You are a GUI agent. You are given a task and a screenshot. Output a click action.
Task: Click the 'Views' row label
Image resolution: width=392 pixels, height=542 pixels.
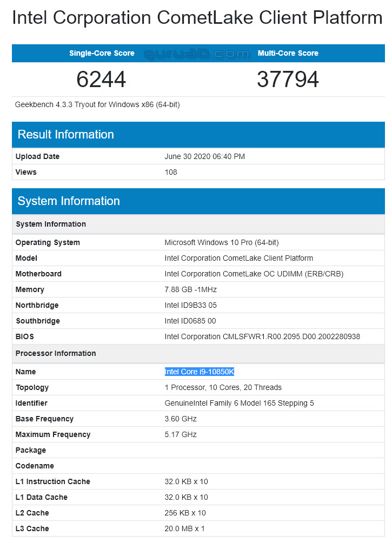click(x=26, y=172)
